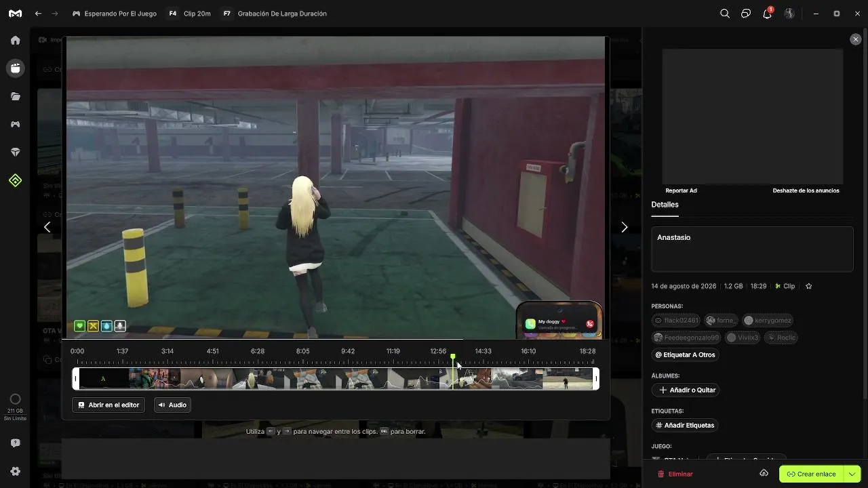The image size is (868, 488).
Task: Click the Vivilx3 person tag
Action: [743, 338]
